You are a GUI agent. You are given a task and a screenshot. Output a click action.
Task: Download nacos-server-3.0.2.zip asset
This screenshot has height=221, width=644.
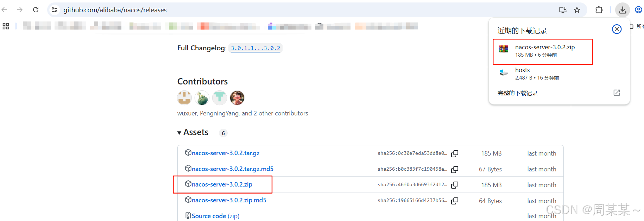tap(222, 184)
